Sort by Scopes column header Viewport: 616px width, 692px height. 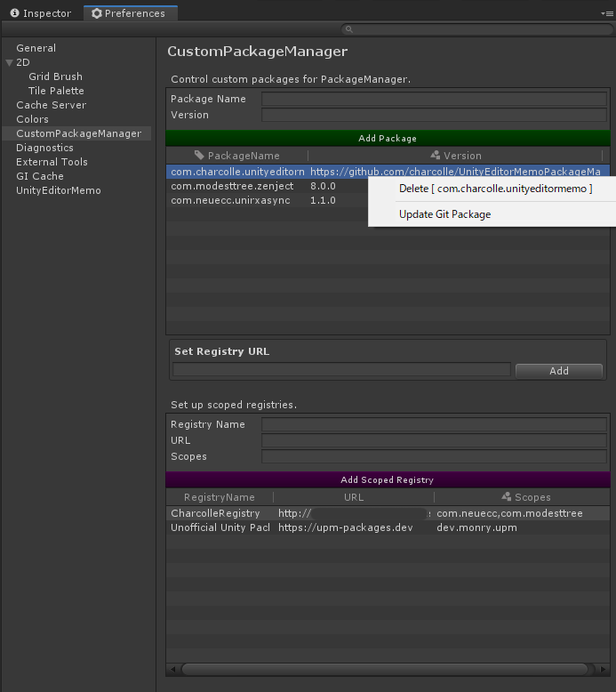(526, 497)
